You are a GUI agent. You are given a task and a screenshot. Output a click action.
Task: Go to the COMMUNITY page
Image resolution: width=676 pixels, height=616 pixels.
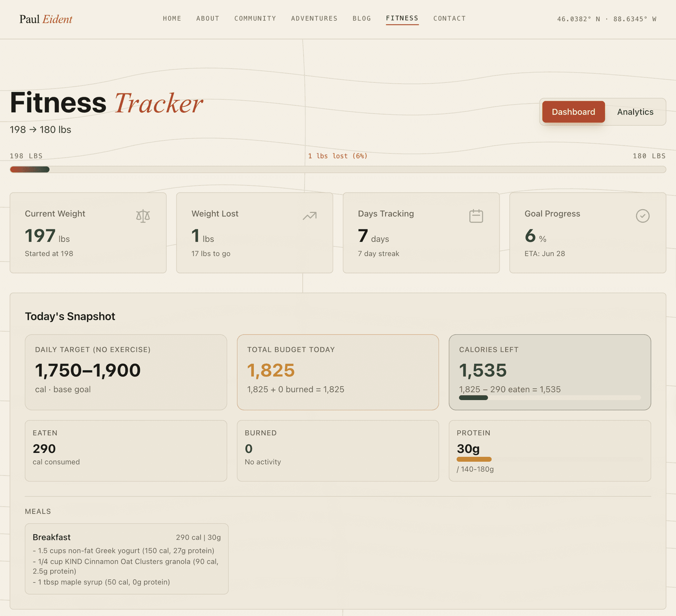(x=255, y=18)
